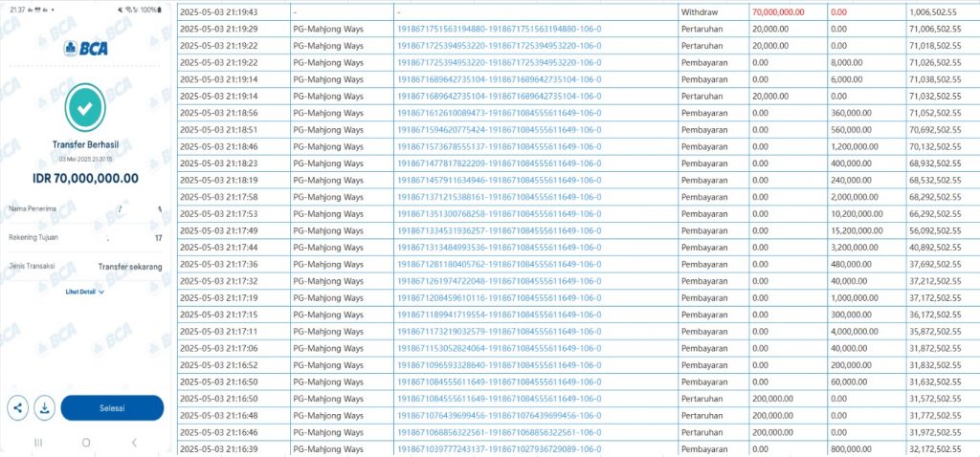Tap the share icon in BCA app

click(17, 408)
